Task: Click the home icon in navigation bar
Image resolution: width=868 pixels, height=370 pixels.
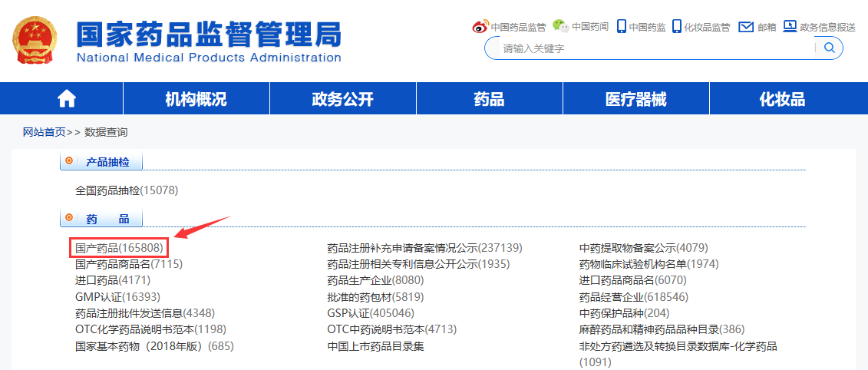Action: coord(67,99)
